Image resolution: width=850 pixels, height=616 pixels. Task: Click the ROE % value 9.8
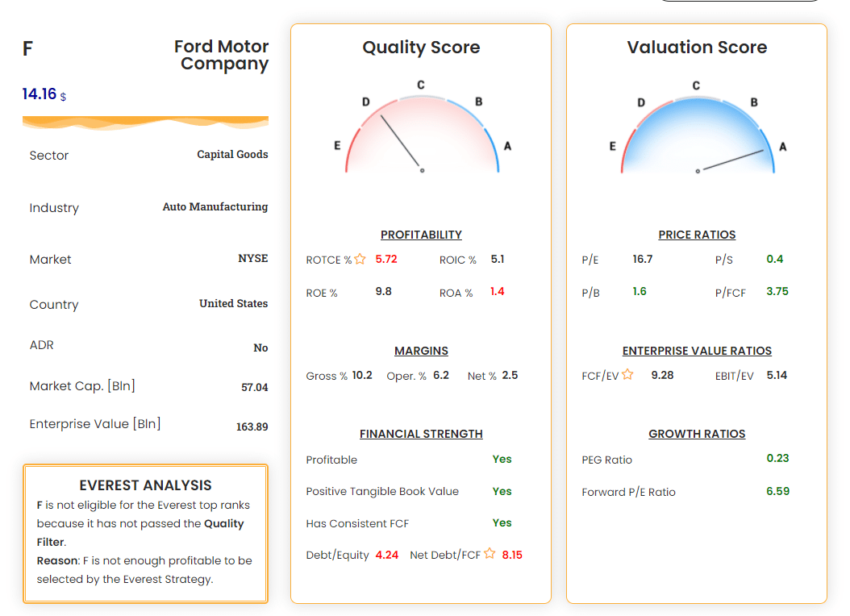pyautogui.click(x=384, y=292)
